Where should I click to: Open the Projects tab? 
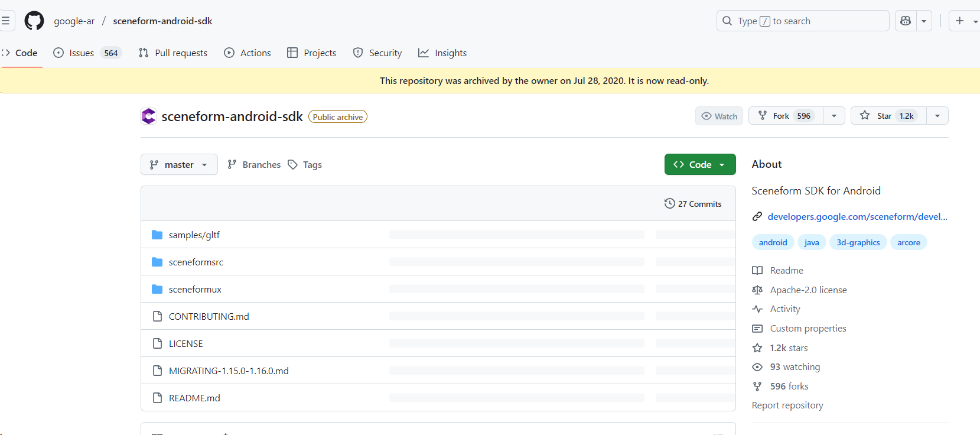coord(312,53)
